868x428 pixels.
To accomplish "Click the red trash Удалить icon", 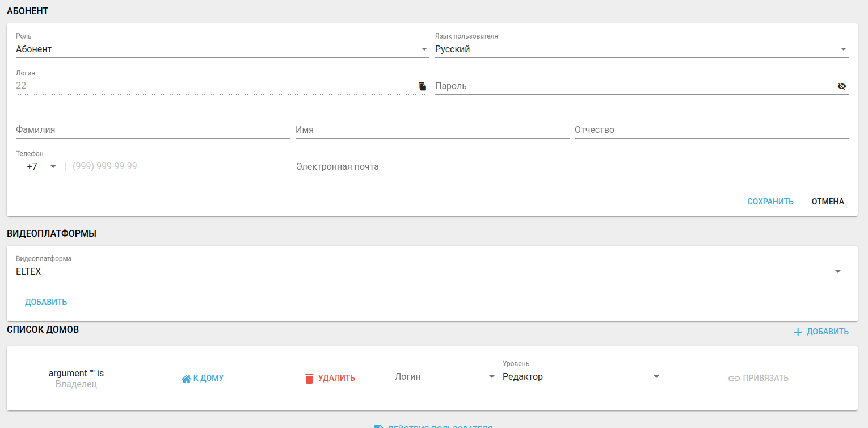I will pos(309,379).
